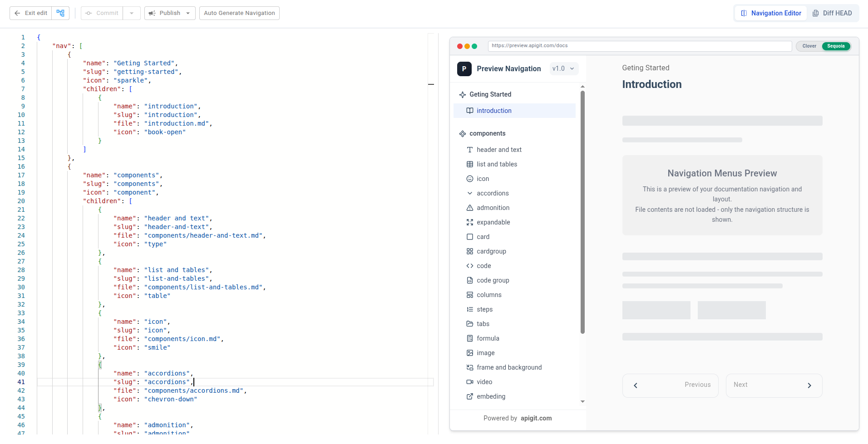Click the "sparkle" icon value in editor

click(131, 80)
